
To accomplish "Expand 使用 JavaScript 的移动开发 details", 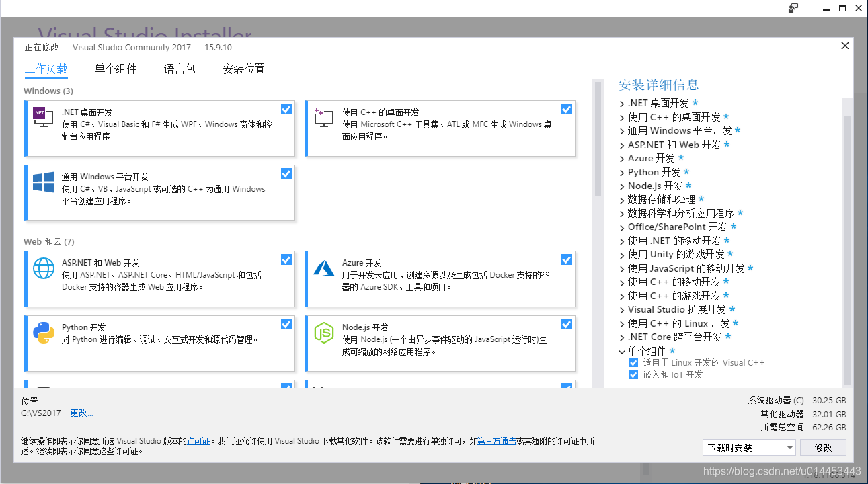I will click(622, 269).
